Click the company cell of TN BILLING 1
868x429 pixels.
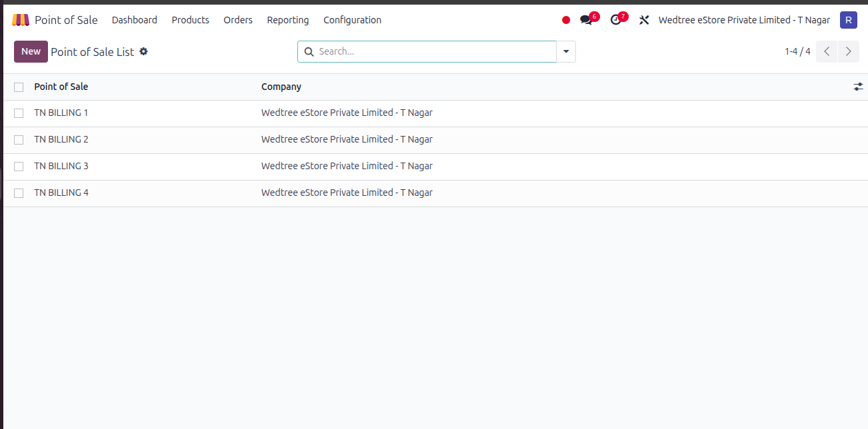tap(347, 113)
